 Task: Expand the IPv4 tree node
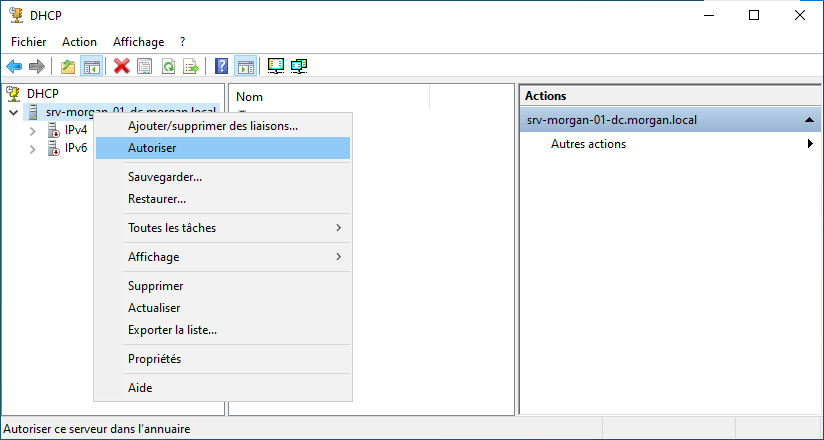click(x=32, y=130)
